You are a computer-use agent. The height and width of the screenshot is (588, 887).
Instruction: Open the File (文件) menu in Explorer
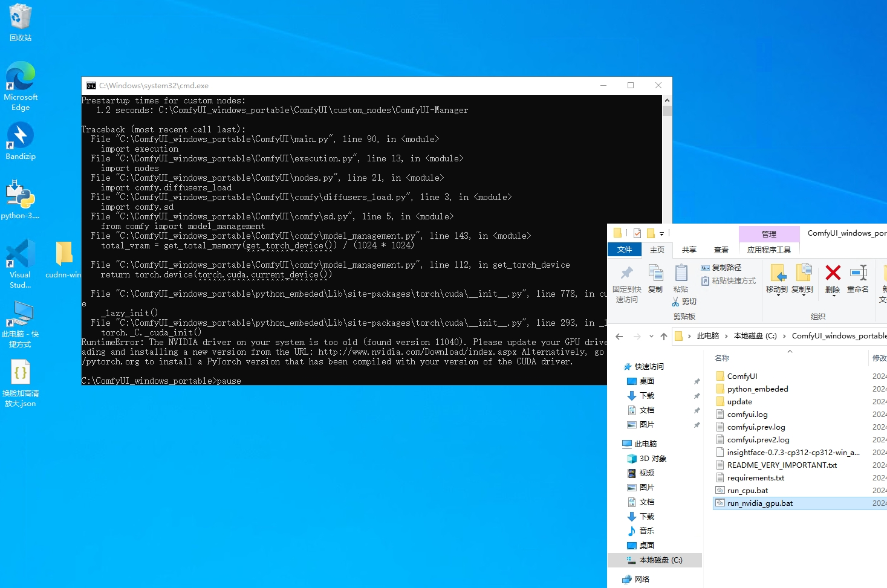(x=624, y=250)
